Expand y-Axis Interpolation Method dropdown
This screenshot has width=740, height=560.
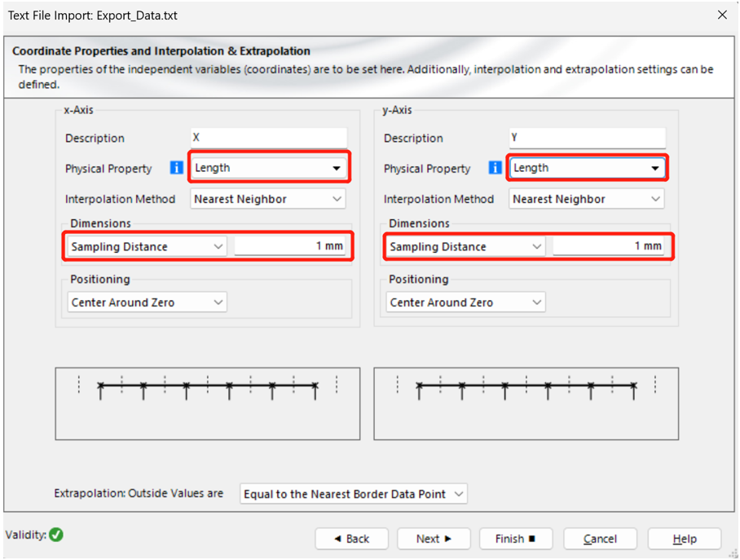586,199
